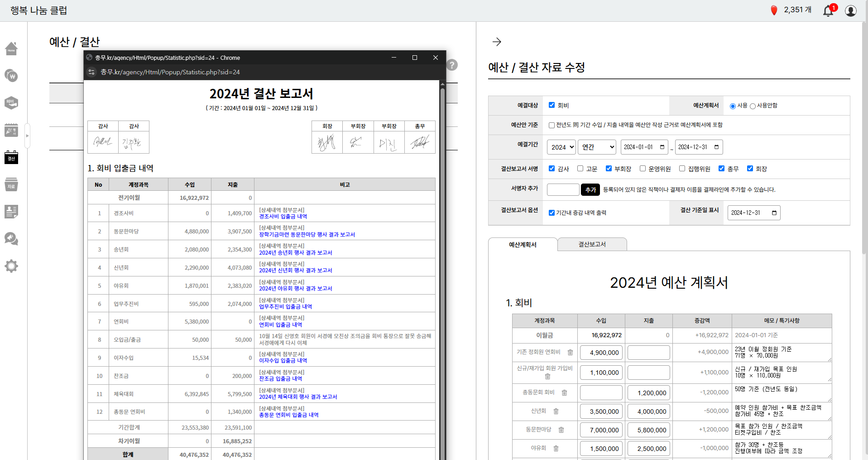Uncheck the 기간내 증감 내역 출력 option

551,213
